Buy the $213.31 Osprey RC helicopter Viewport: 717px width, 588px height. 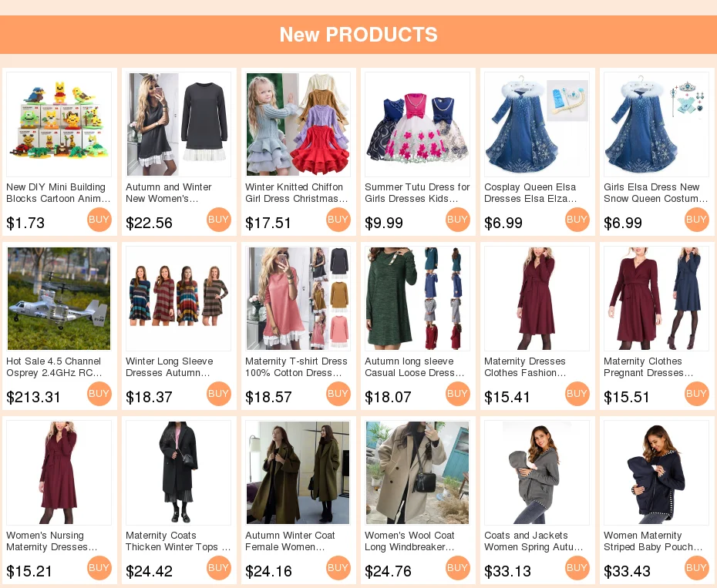(99, 394)
